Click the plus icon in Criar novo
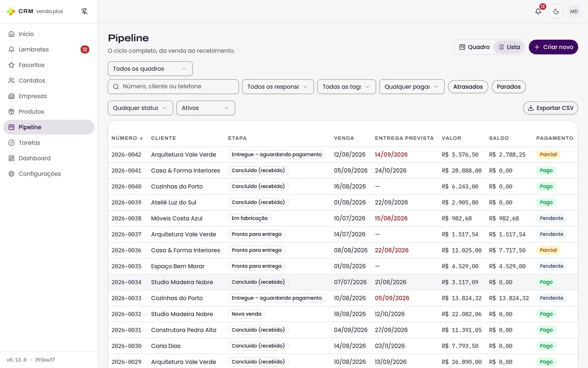 [x=537, y=47]
